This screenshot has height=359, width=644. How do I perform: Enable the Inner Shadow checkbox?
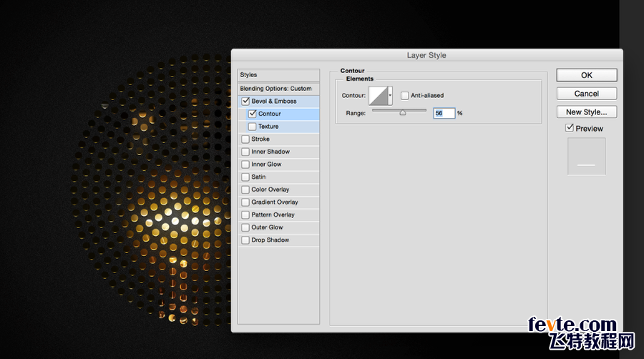click(245, 152)
